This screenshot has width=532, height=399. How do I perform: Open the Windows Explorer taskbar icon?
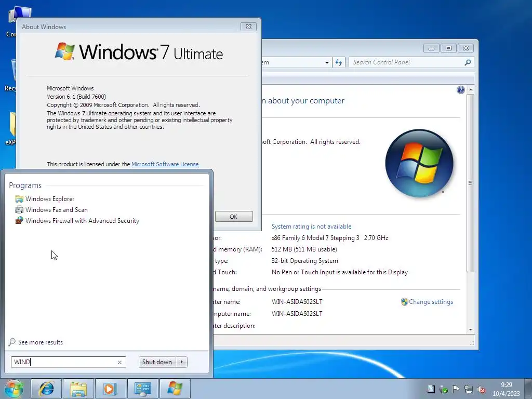(78, 389)
